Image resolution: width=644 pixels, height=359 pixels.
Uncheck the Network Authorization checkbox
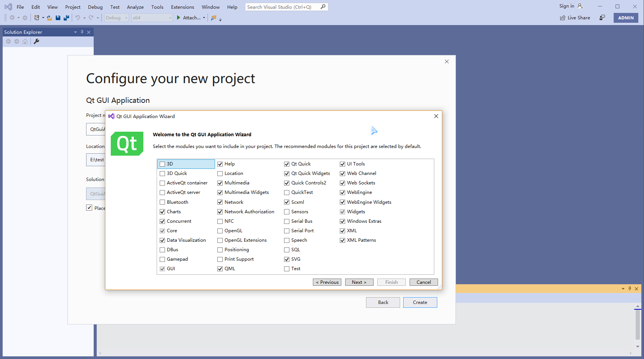tap(220, 212)
